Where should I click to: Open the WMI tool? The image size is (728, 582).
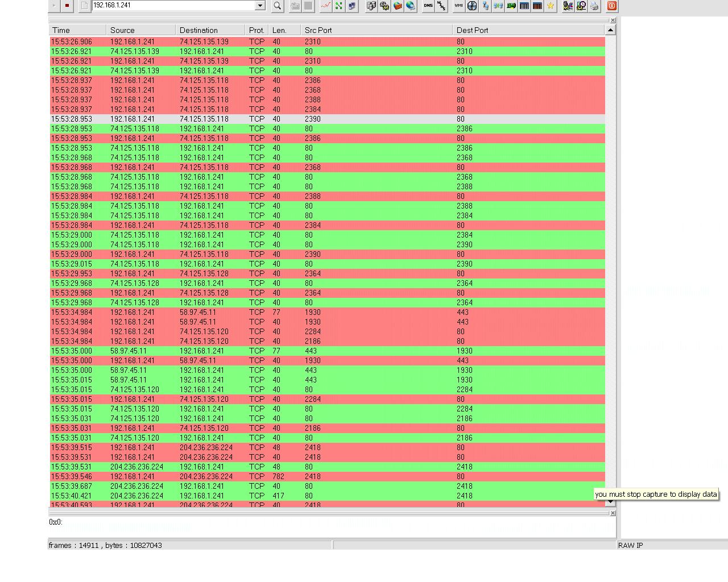458,6
